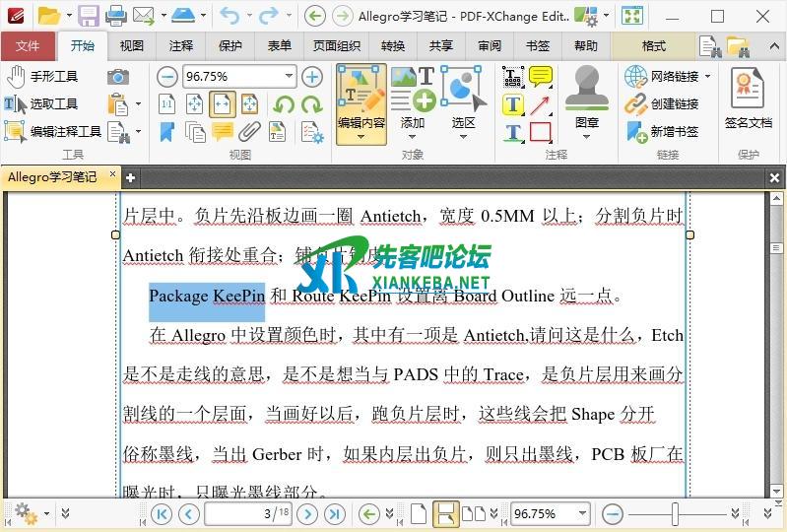Open the File (文件) menu
Image resolution: width=787 pixels, height=532 pixels.
pyautogui.click(x=28, y=46)
